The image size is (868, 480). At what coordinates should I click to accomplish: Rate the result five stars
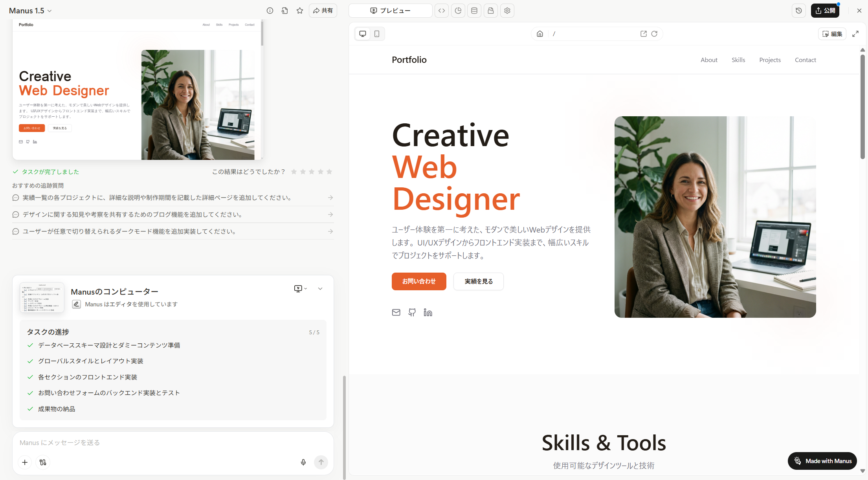point(329,172)
